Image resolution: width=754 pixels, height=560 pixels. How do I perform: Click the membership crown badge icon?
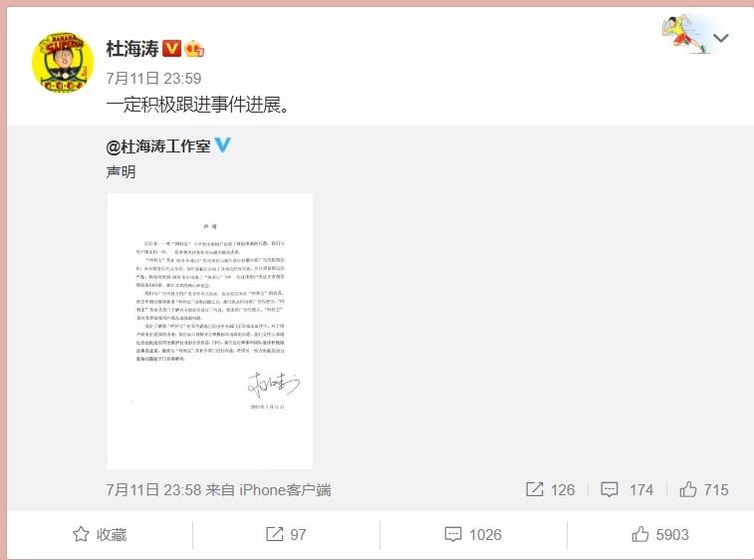(194, 48)
